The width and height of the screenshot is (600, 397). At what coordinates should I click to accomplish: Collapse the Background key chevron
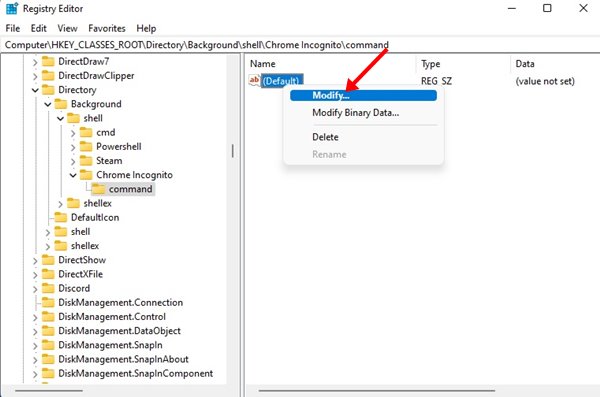(x=47, y=105)
